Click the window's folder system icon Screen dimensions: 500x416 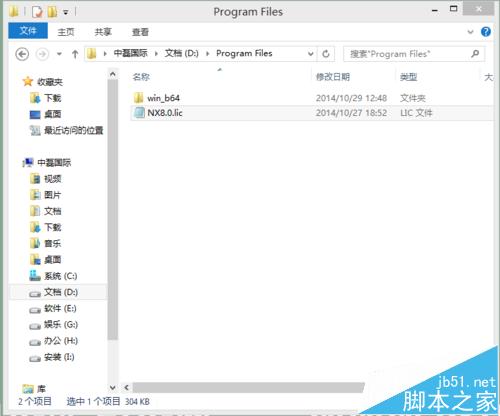14,12
